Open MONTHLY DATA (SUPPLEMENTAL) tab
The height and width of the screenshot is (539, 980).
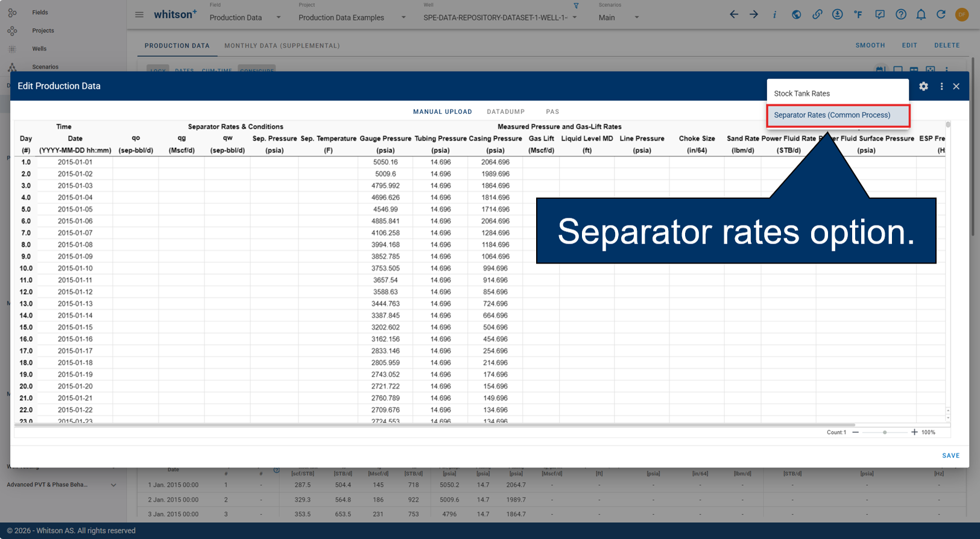click(282, 46)
